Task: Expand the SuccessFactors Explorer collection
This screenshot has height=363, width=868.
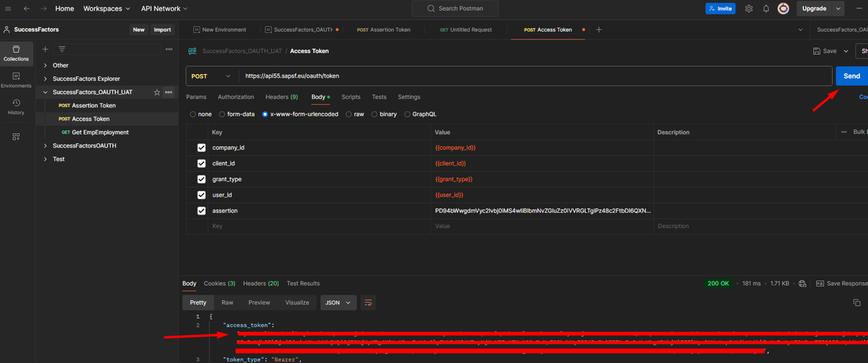Action: (x=45, y=79)
